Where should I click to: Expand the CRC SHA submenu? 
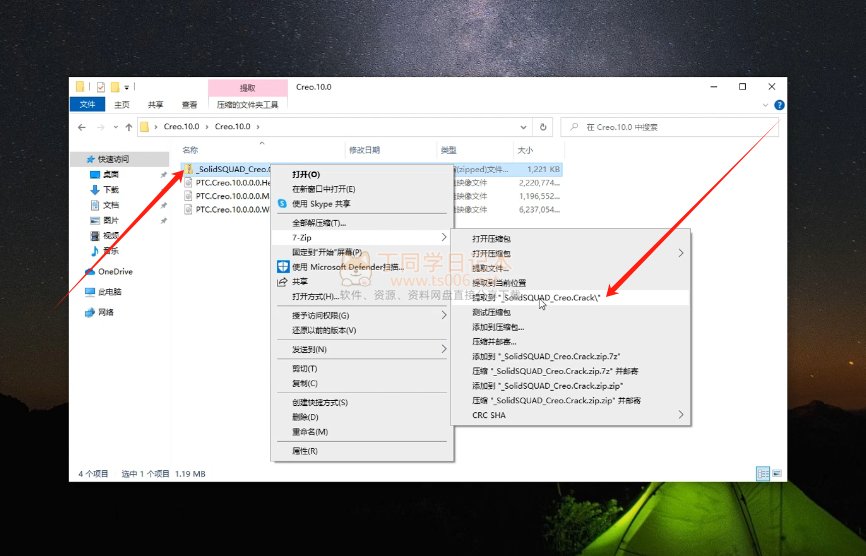[680, 415]
